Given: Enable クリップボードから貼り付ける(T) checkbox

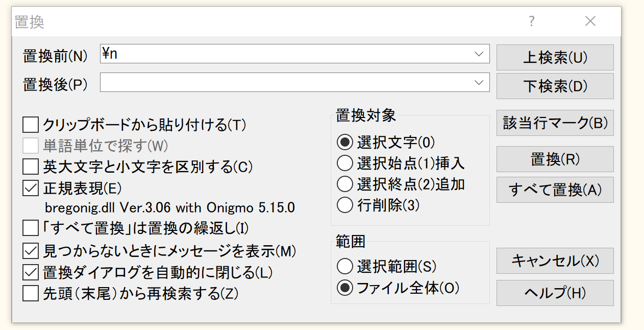Looking at the screenshot, I should pyautogui.click(x=31, y=125).
